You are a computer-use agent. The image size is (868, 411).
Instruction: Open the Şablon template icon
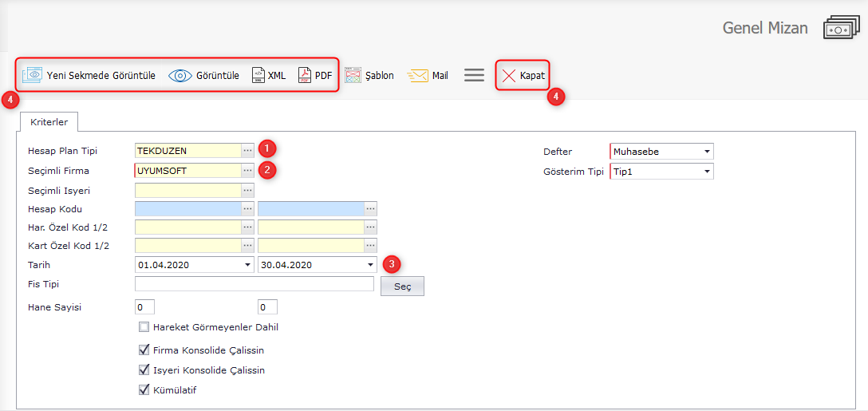tap(353, 76)
